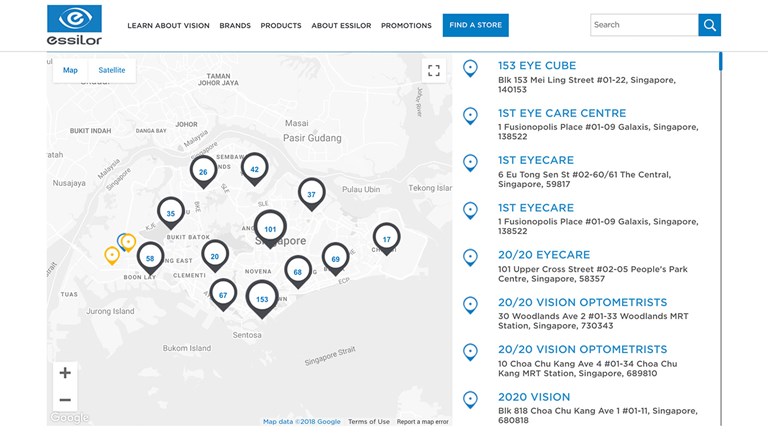This screenshot has width=768, height=433.
Task: Open 1ST EYE CARE CENTRE listing
Action: 561,113
